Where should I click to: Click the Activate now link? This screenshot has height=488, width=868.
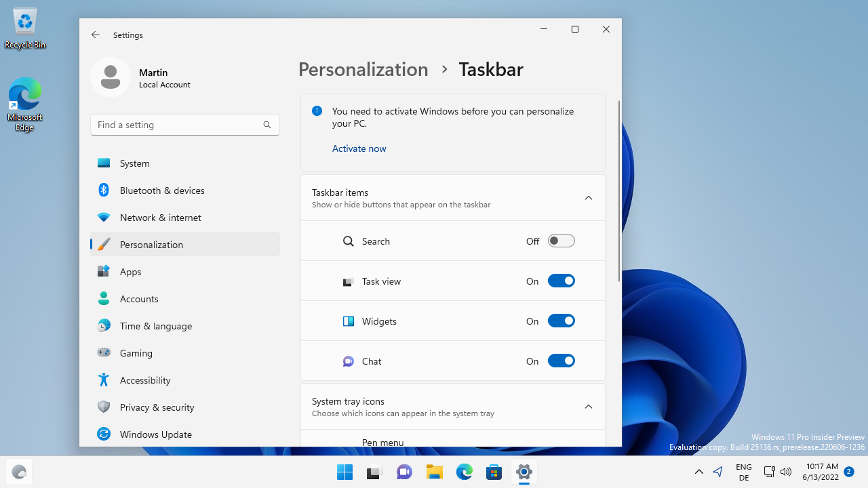[359, 148]
